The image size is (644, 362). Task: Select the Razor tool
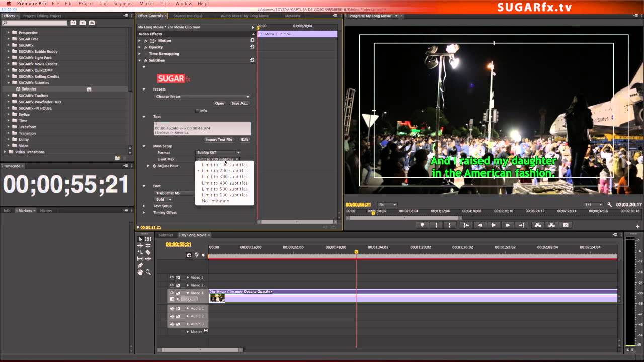click(x=148, y=252)
